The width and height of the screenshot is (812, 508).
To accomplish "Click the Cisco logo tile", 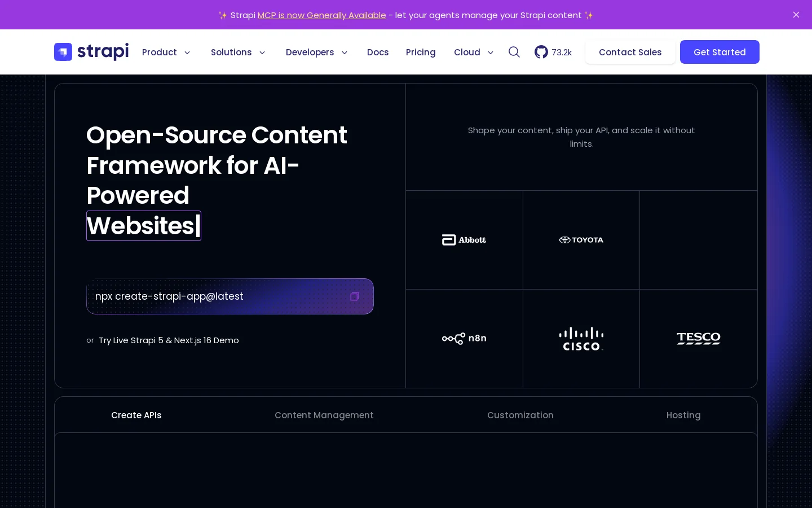I will [x=581, y=339].
